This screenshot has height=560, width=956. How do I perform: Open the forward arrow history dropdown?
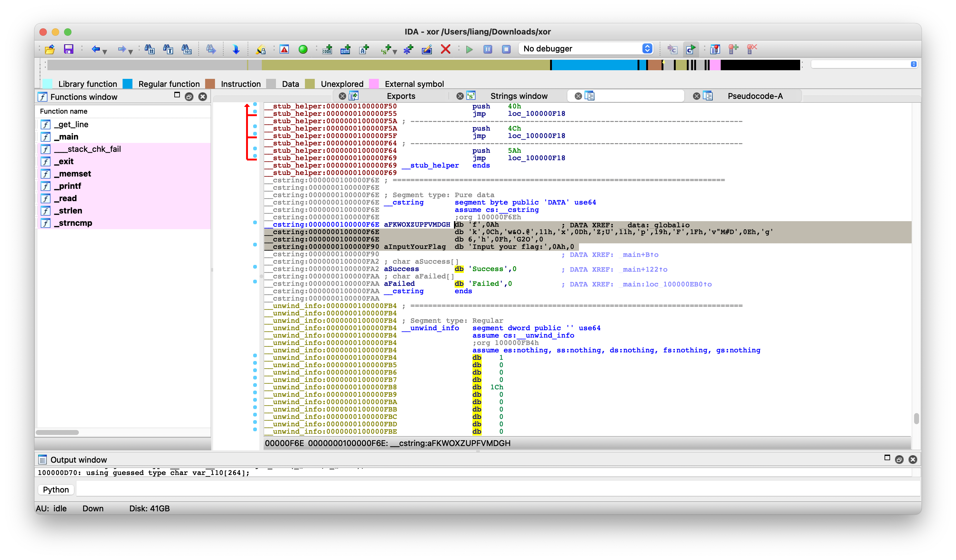[x=131, y=51]
